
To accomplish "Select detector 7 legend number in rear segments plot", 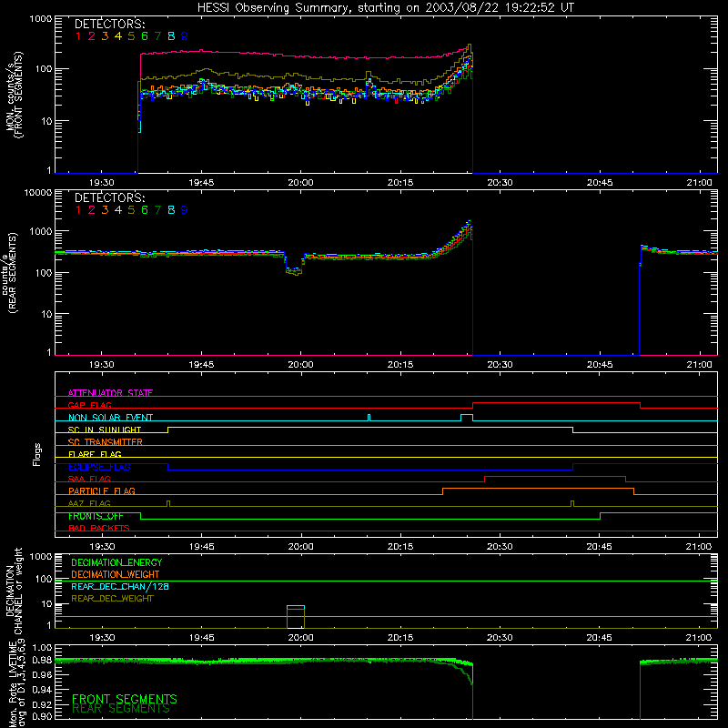I will 157,210.
